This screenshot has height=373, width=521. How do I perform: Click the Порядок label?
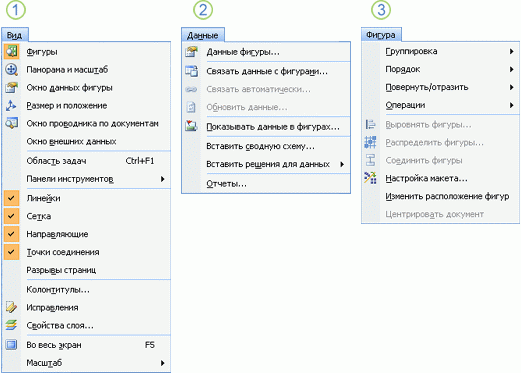pos(403,69)
